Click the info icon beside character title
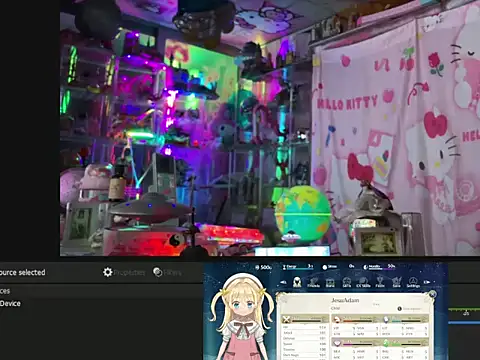480x360 pixels. pos(400,309)
